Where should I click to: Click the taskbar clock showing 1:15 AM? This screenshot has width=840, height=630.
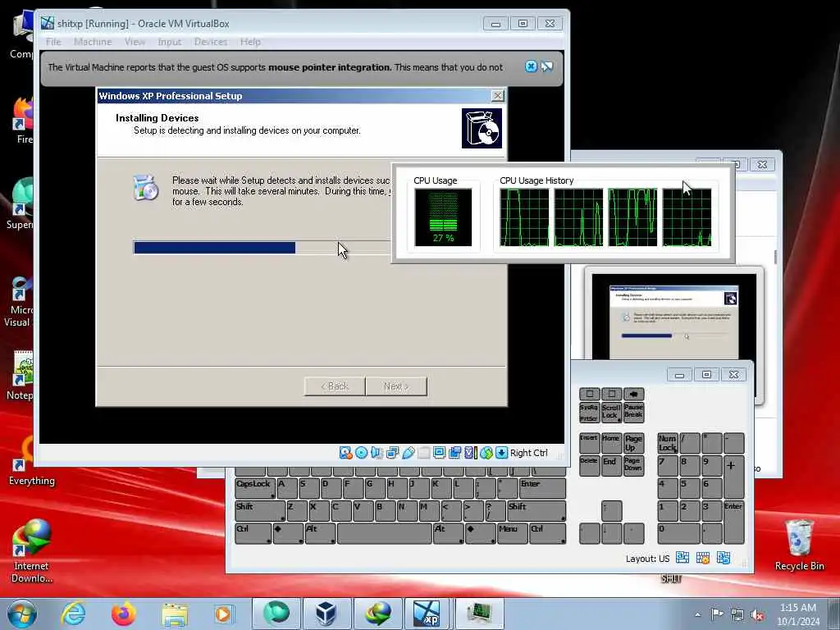pos(798,614)
